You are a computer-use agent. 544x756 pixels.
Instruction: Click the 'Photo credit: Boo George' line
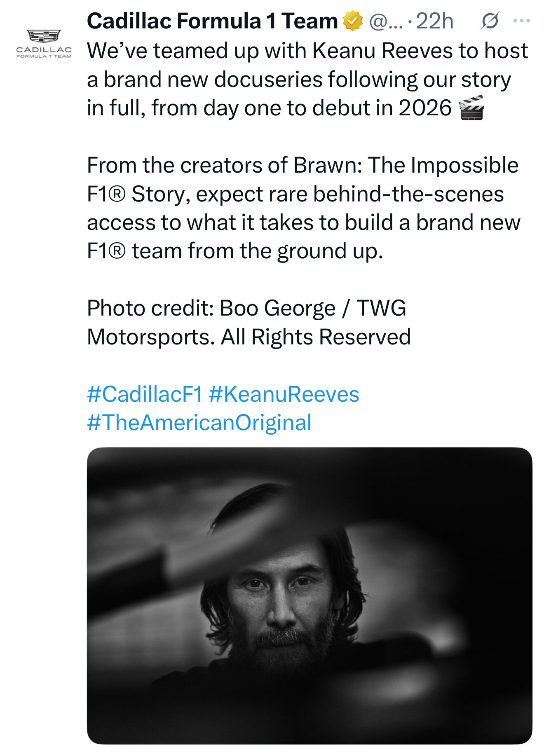[211, 309]
